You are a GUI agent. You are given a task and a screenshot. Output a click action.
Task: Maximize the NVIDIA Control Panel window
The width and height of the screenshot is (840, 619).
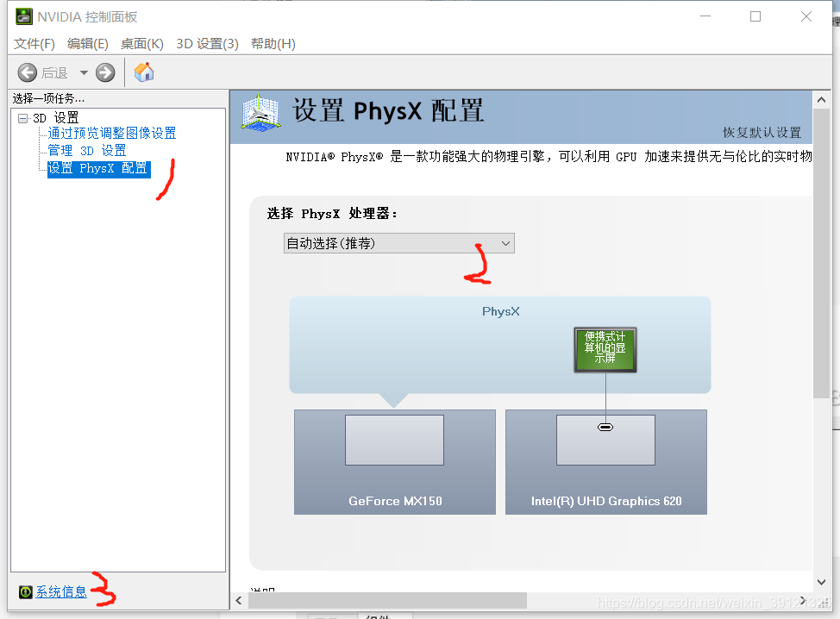point(755,16)
